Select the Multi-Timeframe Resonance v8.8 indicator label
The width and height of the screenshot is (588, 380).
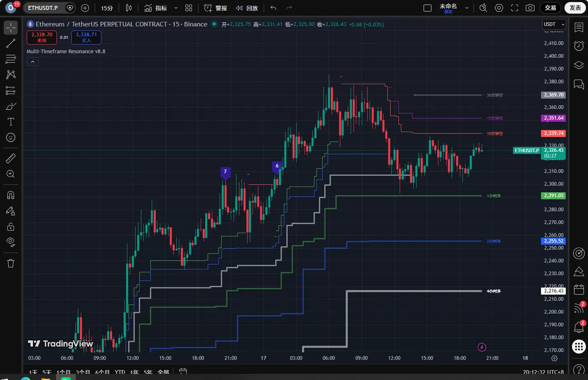click(x=66, y=51)
